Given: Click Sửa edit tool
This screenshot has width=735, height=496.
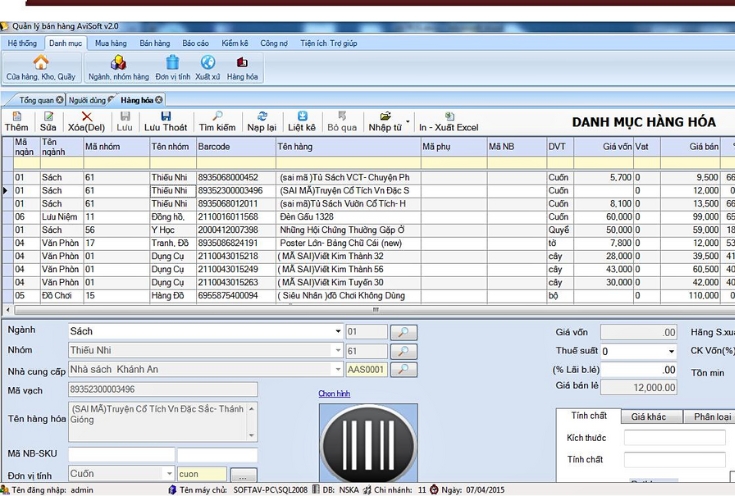Looking at the screenshot, I should 48,122.
